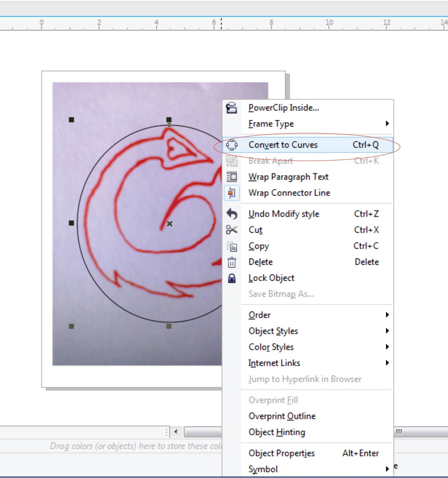448x478 pixels.
Task: Select Cut from context menu
Action: (x=308, y=230)
